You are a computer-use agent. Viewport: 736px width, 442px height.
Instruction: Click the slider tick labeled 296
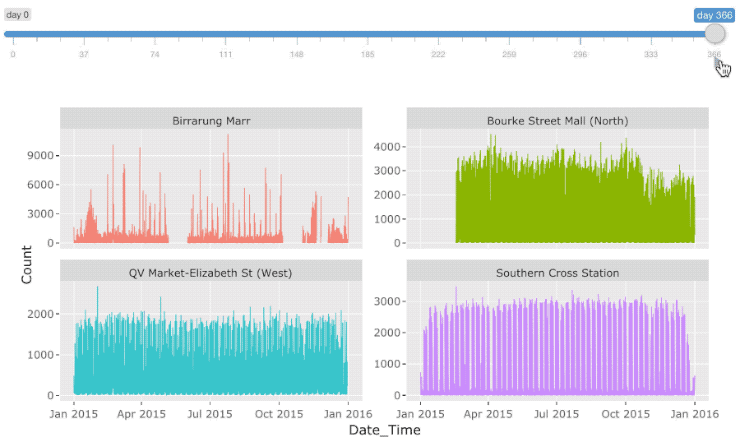(580, 54)
